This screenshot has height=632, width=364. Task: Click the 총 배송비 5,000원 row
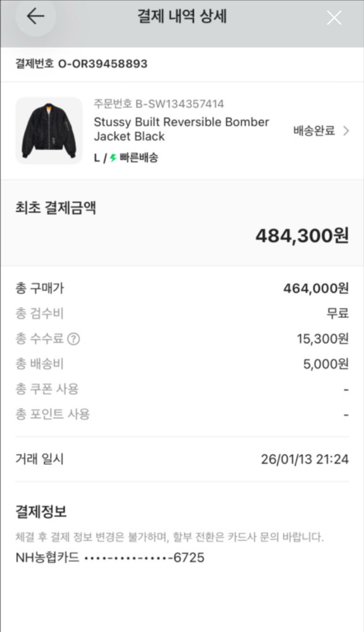(181, 364)
